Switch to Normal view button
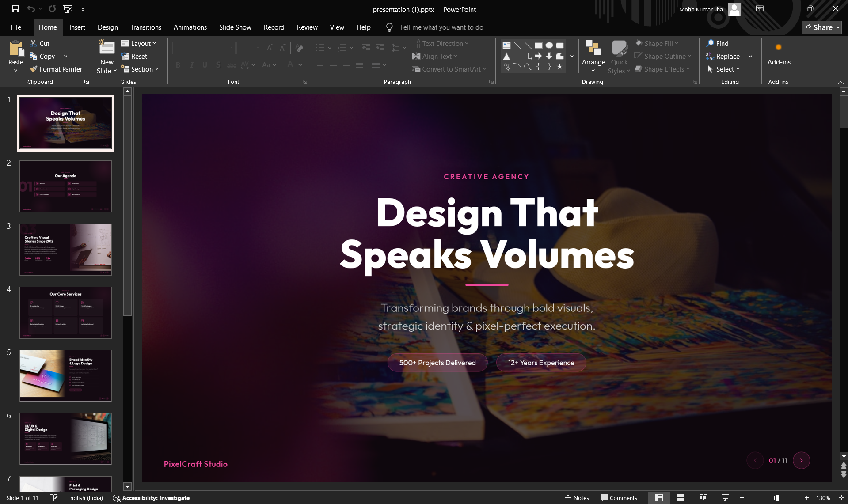Screen dimensions: 848x504 click(x=659, y=498)
